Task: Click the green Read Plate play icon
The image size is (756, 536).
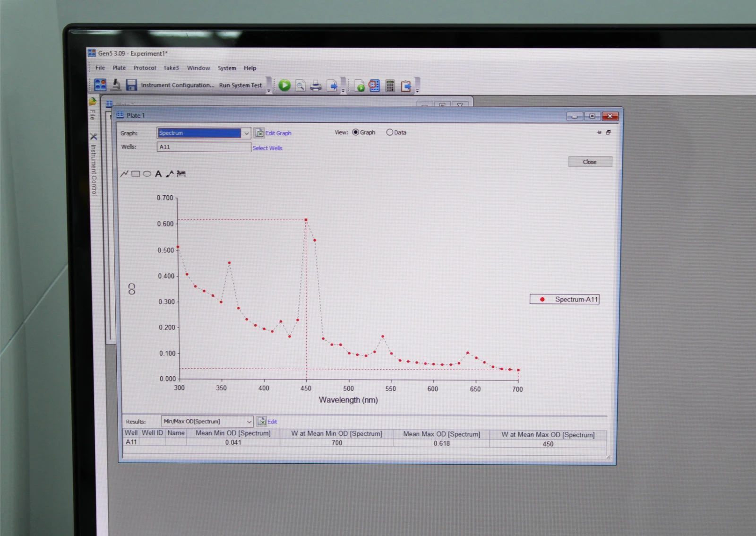Action: point(284,86)
